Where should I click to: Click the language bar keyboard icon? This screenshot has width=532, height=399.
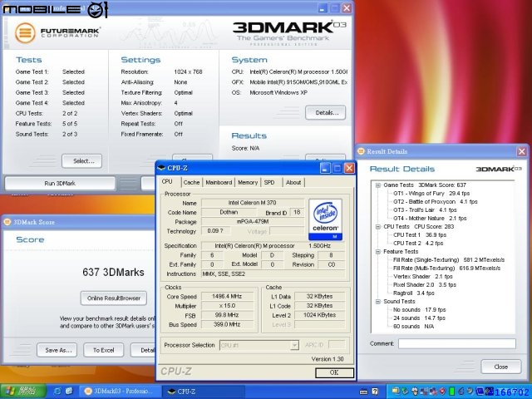tap(363, 392)
